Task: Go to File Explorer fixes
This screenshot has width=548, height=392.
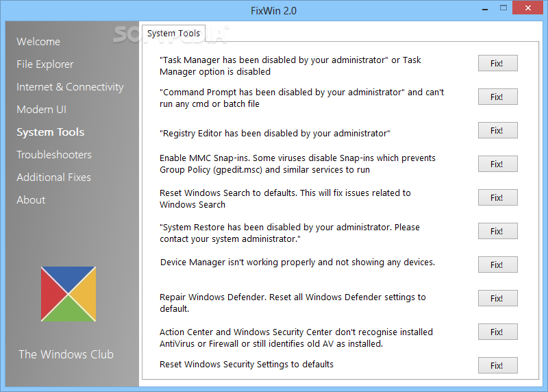Action: point(45,64)
